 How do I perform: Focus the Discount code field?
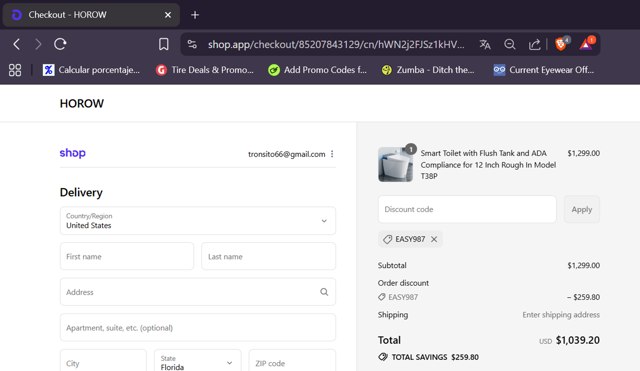467,209
